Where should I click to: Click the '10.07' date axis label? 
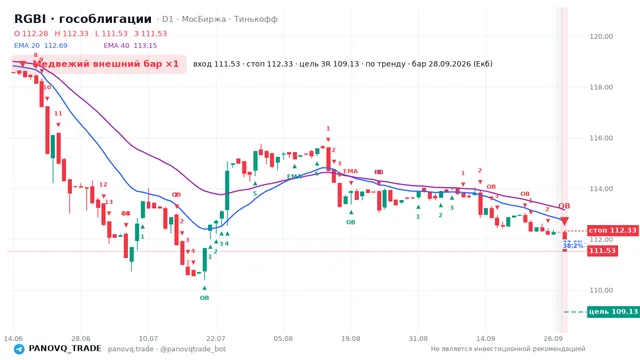(x=148, y=338)
